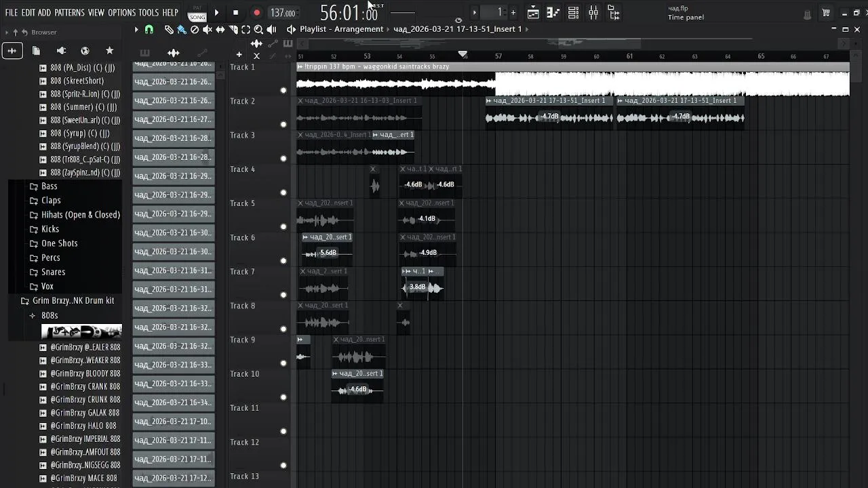Select the mute tool in playlist toolbar

coord(208,30)
